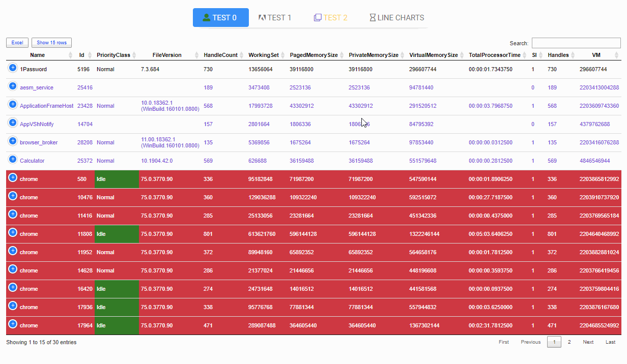Click the green Idle cell for chrome 580
This screenshot has width=627, height=364.
(x=117, y=179)
